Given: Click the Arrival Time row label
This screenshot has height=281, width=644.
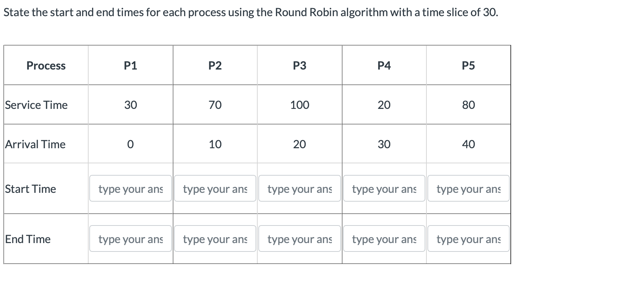Looking at the screenshot, I should pyautogui.click(x=34, y=144).
